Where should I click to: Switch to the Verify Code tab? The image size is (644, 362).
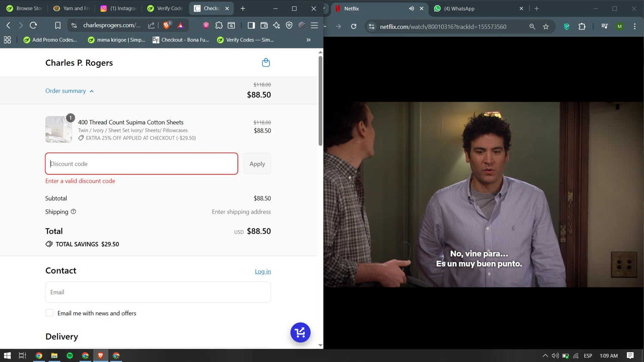pos(165,9)
